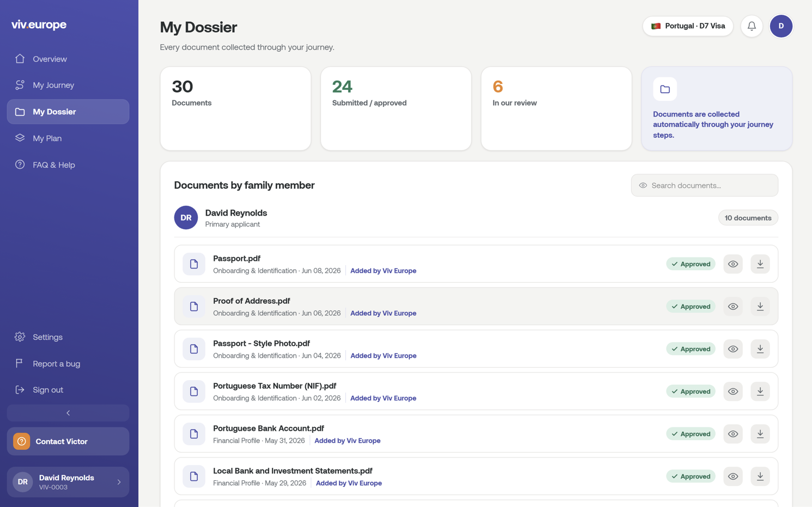Screen dimensions: 812x507
Task: Preview Passport.pdf with the eye icon
Action: [x=733, y=264]
